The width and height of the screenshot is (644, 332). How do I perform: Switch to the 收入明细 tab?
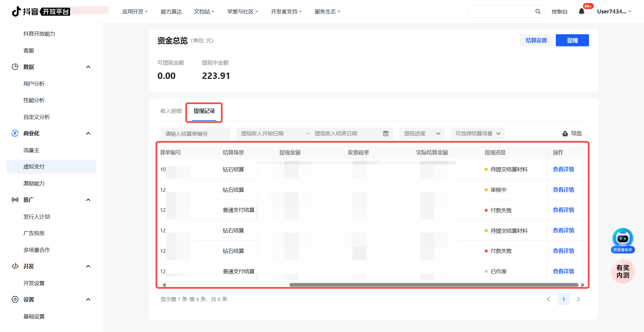(171, 111)
